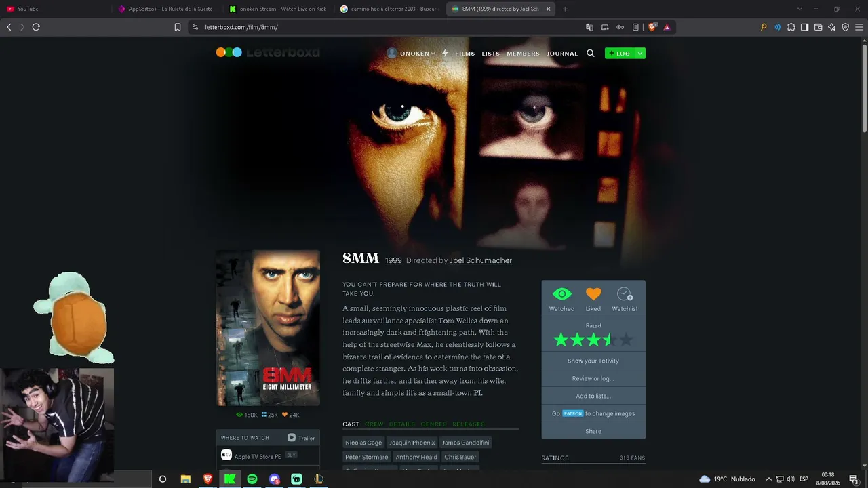Open the Letterboxd site search icon
This screenshot has height=488, width=868.
[x=590, y=53]
